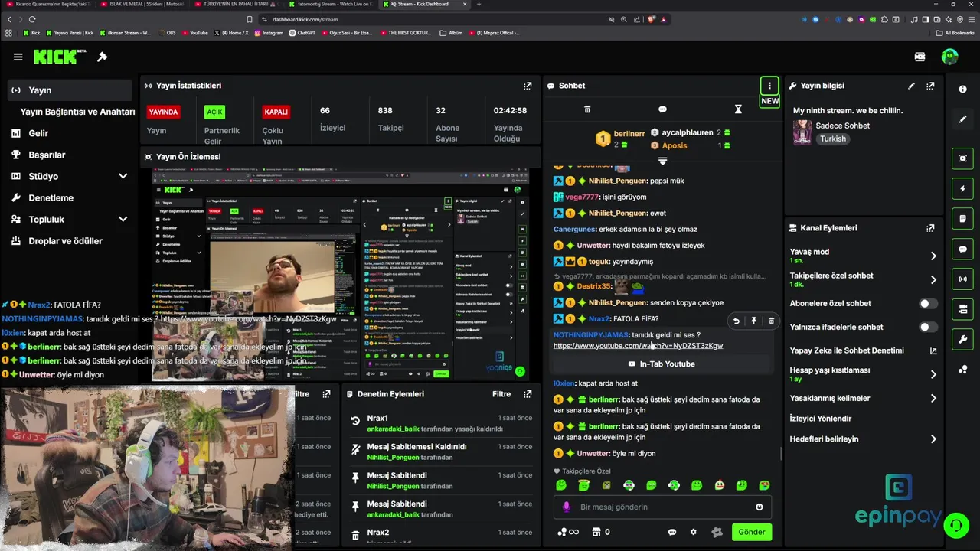Click the Bir mesaj gönderin input field
The width and height of the screenshot is (980, 551).
tap(662, 507)
